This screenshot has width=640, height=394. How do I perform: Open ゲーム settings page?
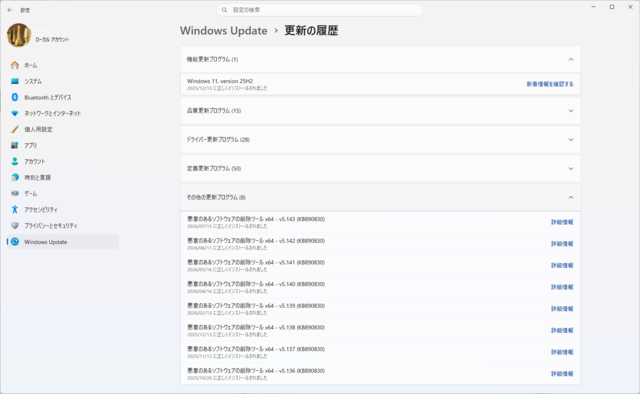click(x=62, y=193)
